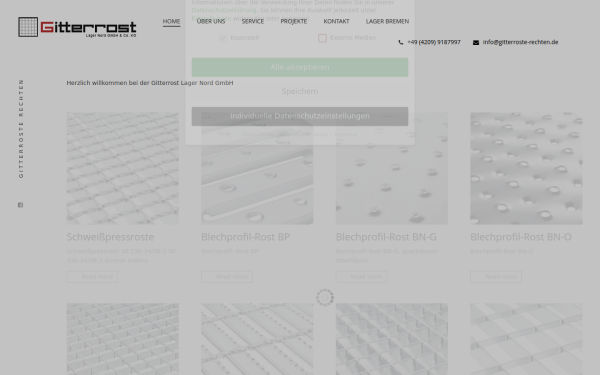Go to the HOME menu item
This screenshot has height=375, width=600.
pos(171,21)
